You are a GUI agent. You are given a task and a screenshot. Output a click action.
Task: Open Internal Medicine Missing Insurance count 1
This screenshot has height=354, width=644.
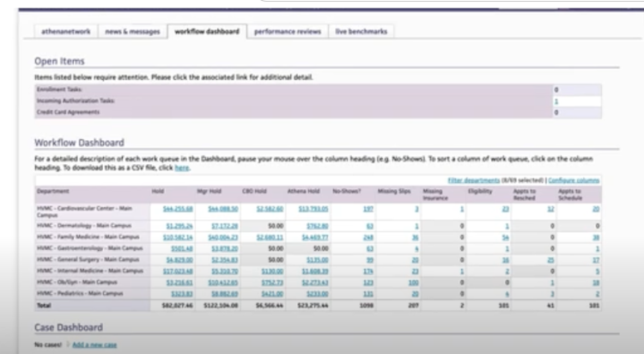coord(462,272)
